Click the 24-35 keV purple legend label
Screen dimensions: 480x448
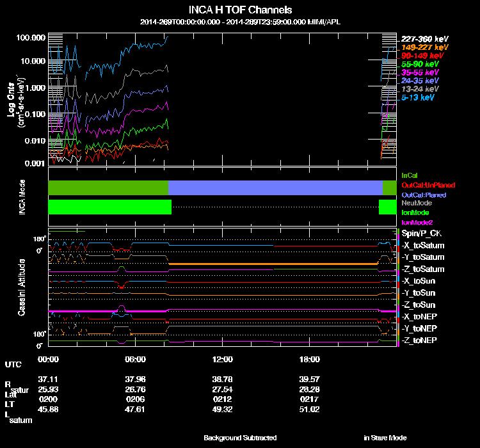click(420, 81)
